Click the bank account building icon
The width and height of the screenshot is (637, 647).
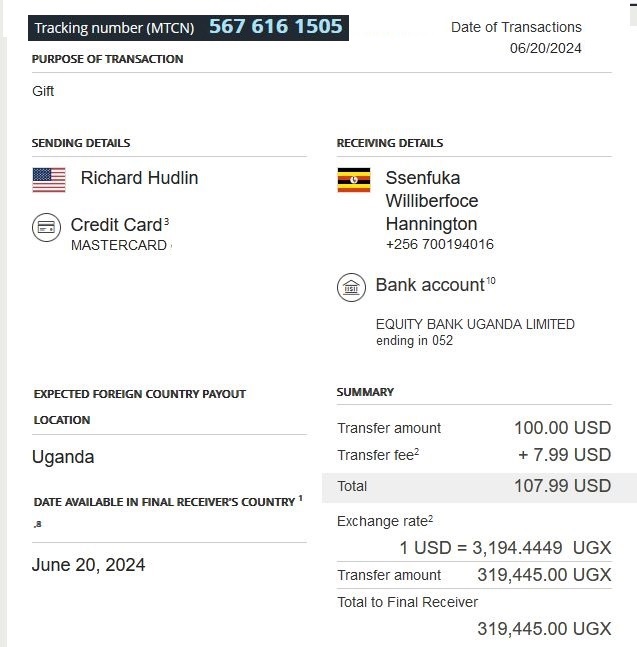click(351, 287)
